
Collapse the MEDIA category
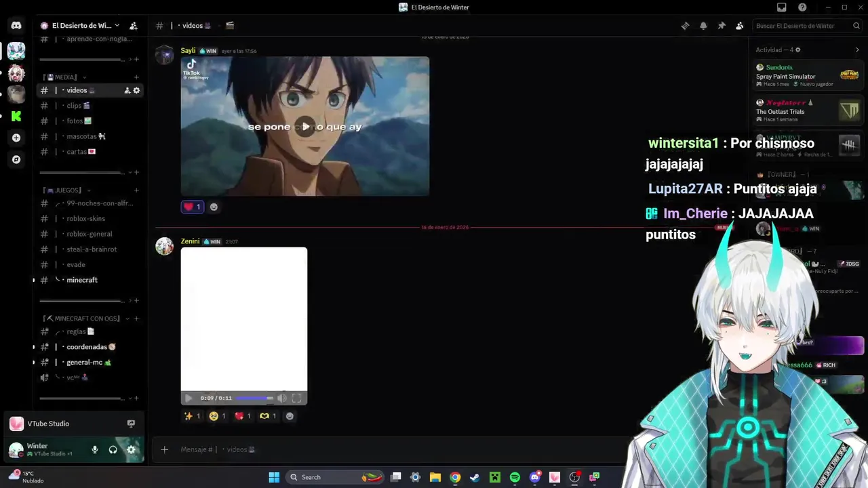click(x=65, y=77)
